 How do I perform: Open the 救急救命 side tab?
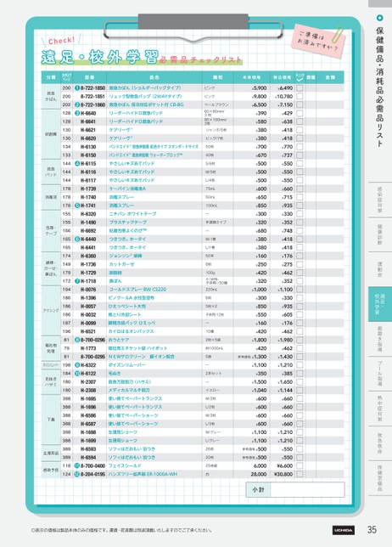(x=380, y=443)
